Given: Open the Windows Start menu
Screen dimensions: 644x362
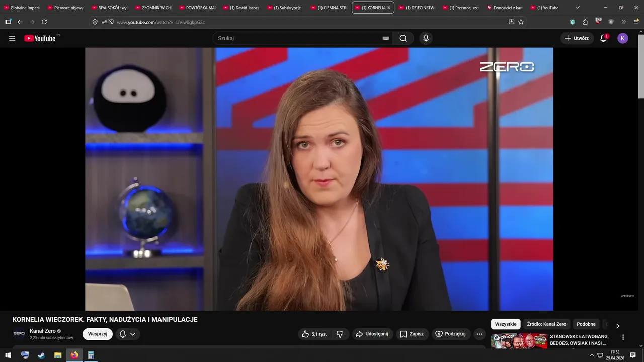Looking at the screenshot, I should click(8, 355).
